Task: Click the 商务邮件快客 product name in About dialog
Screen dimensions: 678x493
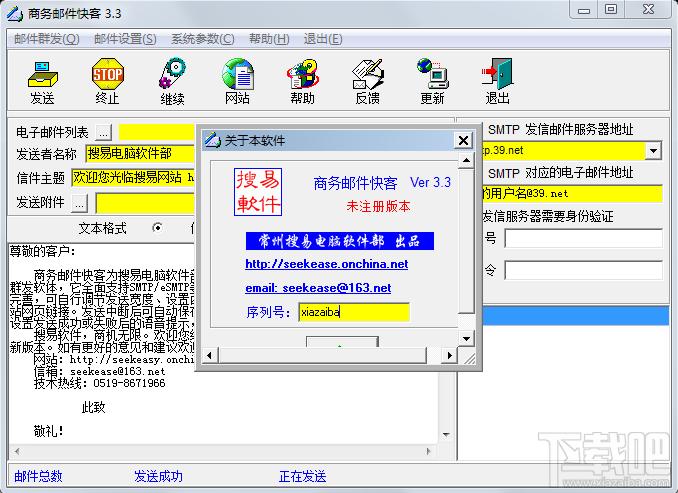Action: point(355,183)
